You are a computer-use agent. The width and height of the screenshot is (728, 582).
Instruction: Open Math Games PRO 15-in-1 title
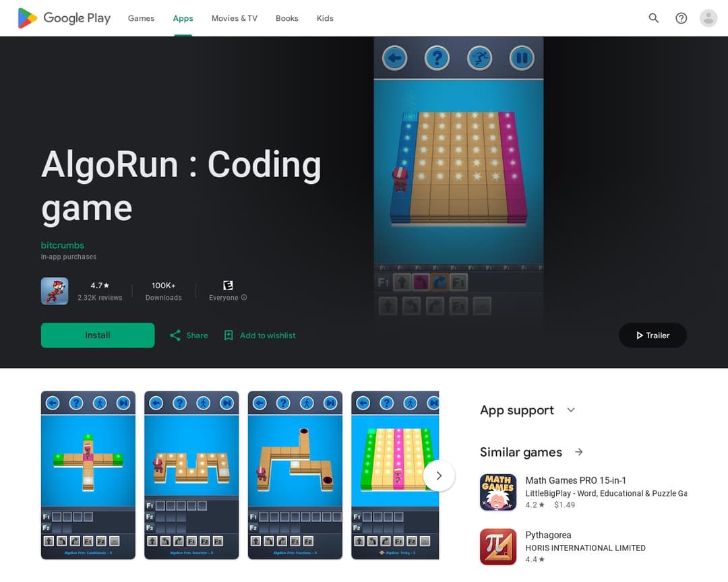[576, 480]
